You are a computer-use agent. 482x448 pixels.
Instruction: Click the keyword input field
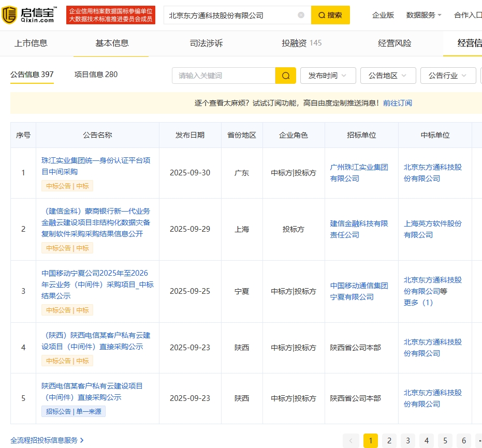point(224,76)
